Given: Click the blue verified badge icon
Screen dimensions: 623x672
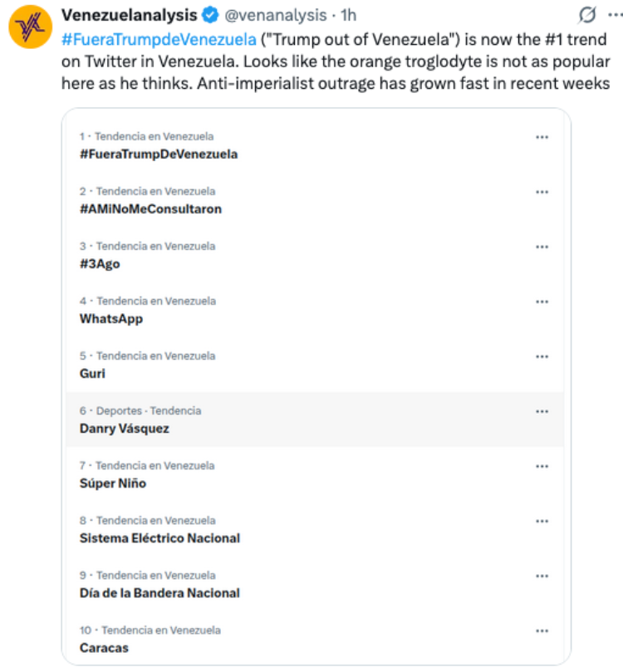Looking at the screenshot, I should point(210,16).
